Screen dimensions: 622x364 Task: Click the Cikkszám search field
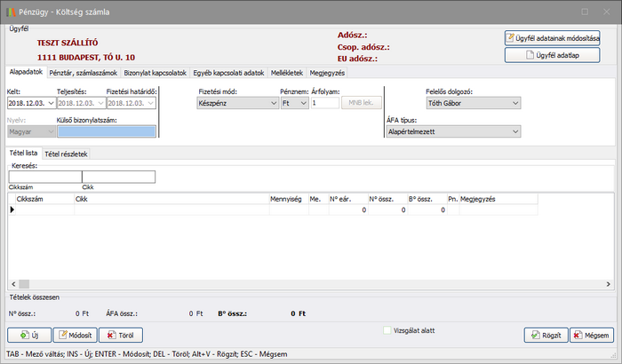pos(44,177)
